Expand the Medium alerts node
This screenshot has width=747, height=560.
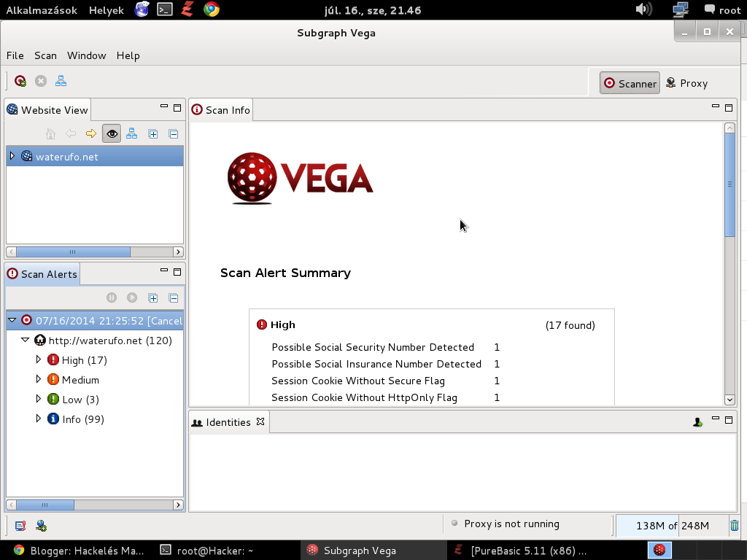click(x=38, y=379)
